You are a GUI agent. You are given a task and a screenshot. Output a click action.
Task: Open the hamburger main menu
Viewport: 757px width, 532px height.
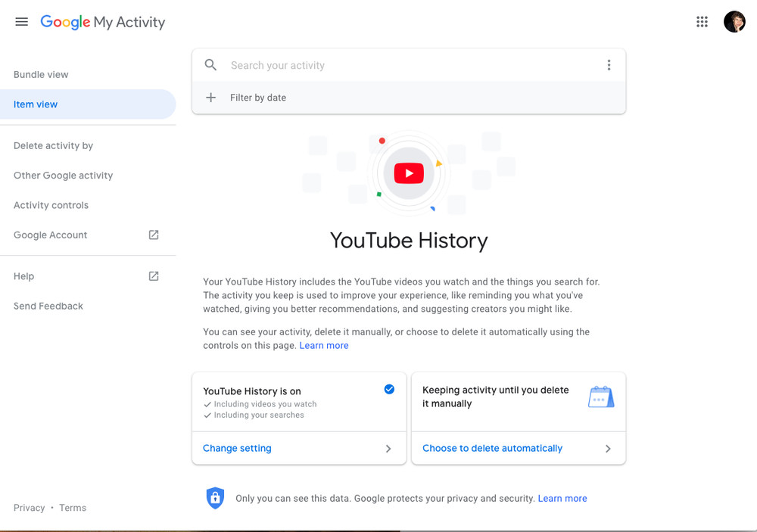[x=22, y=22]
